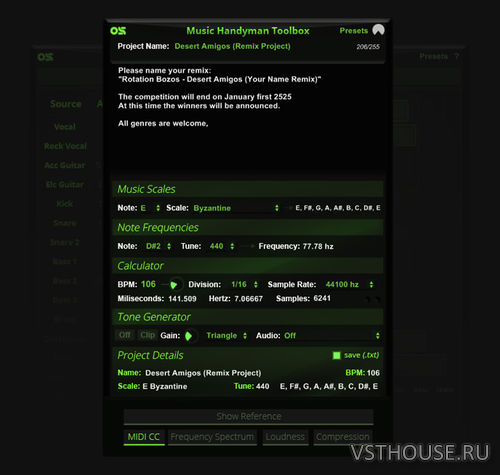Select Vocal in background window Source list
Image resolution: width=500 pixels, height=475 pixels.
pyautogui.click(x=65, y=127)
